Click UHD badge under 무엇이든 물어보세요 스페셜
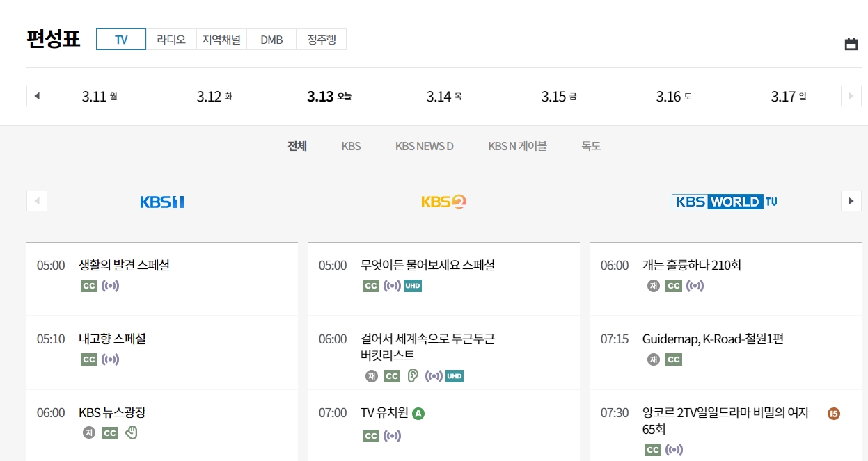Screen dimensions: 868x461 [x=413, y=286]
